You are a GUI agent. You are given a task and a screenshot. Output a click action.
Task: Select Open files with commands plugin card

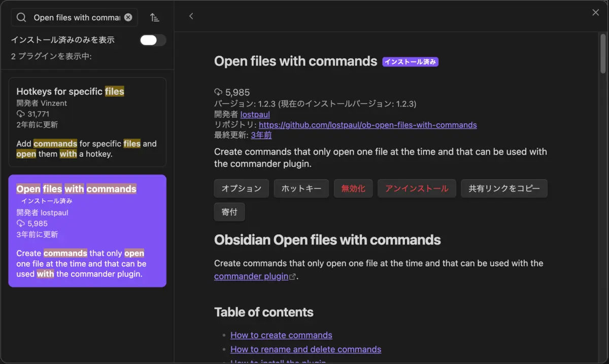click(87, 231)
